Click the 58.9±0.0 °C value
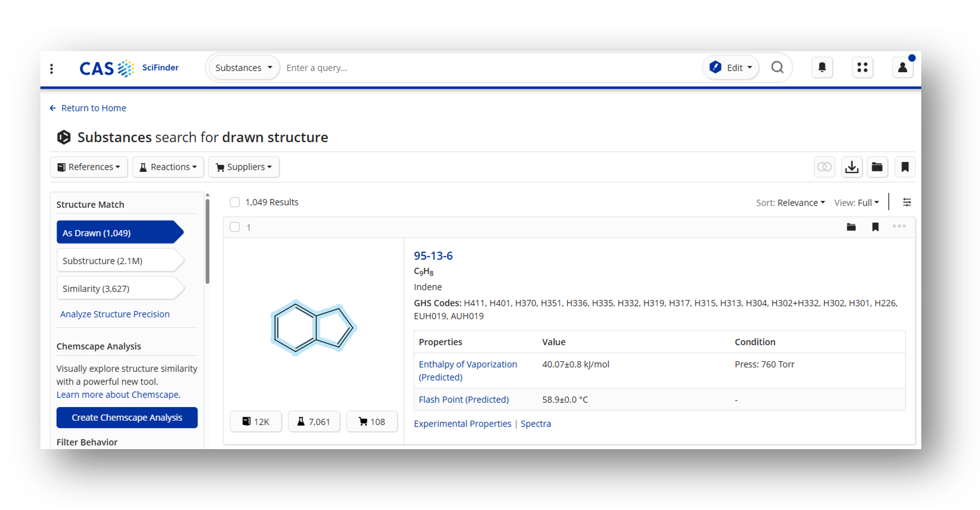This screenshot has height=510, width=980. click(x=565, y=400)
